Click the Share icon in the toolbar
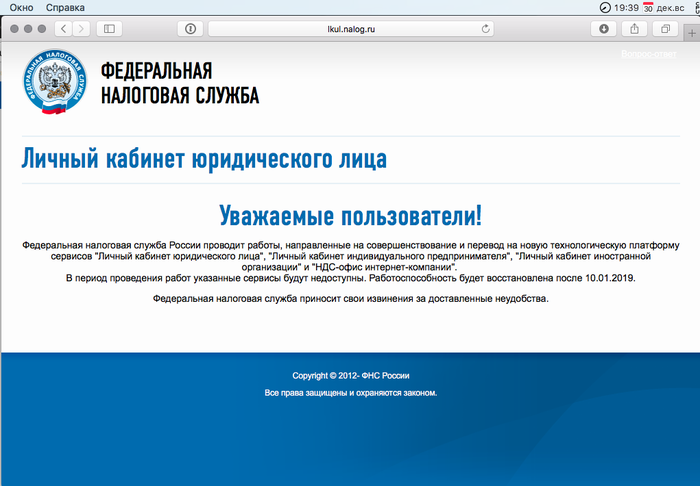700x486 pixels. coord(635,29)
